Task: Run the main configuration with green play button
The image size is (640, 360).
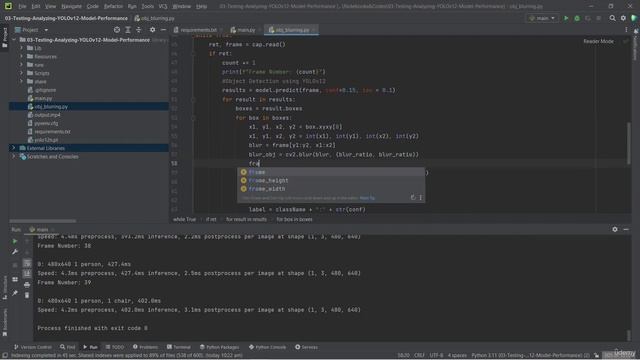Action: click(x=566, y=18)
